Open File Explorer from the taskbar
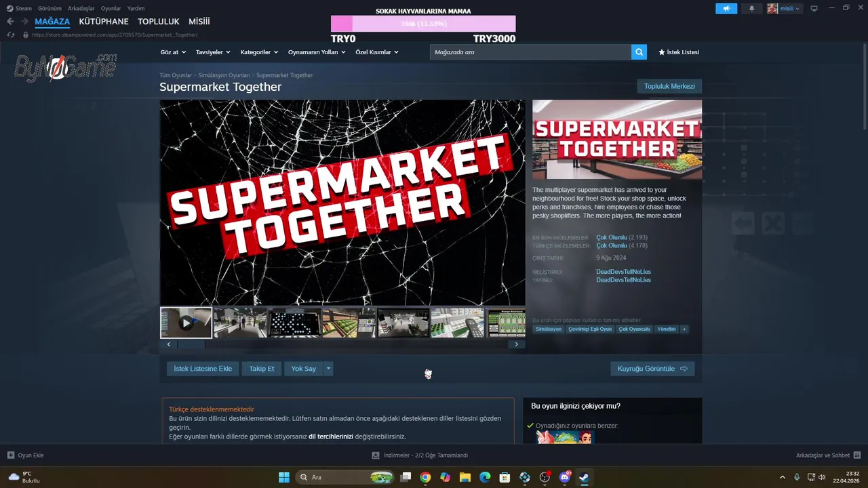The width and height of the screenshot is (868, 488). click(x=465, y=477)
